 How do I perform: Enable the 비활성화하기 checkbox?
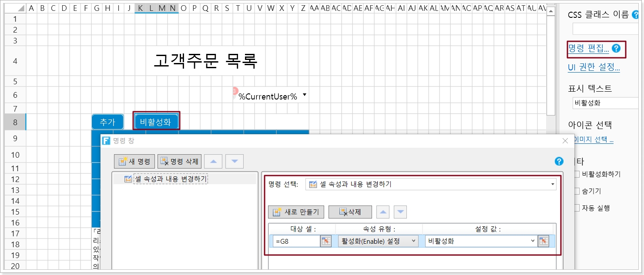577,174
